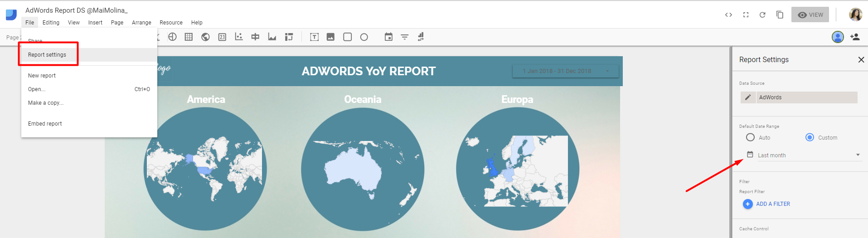Open the Help menu
This screenshot has height=238, width=868.
click(x=197, y=23)
